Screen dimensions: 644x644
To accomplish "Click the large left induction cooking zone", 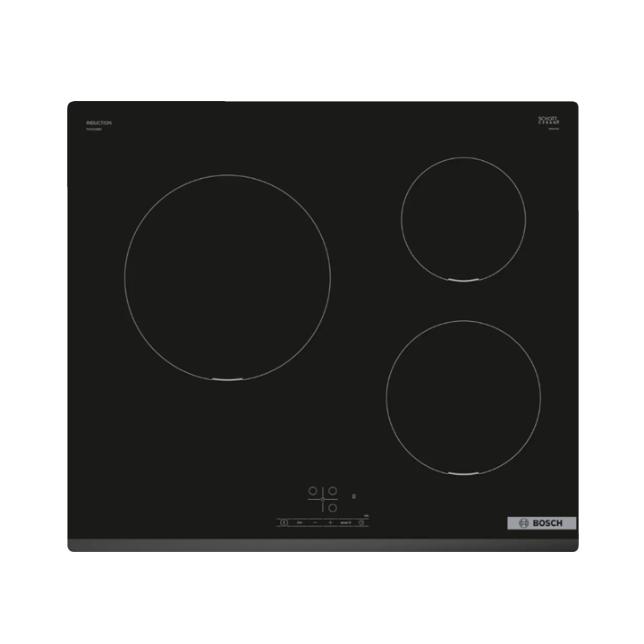I will pos(227,277).
